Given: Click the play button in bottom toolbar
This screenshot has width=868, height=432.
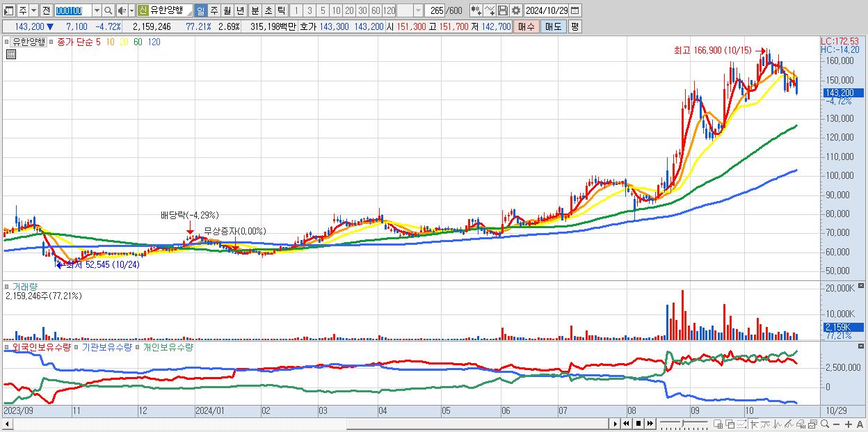Looking at the screenshot, I should pos(615,424).
